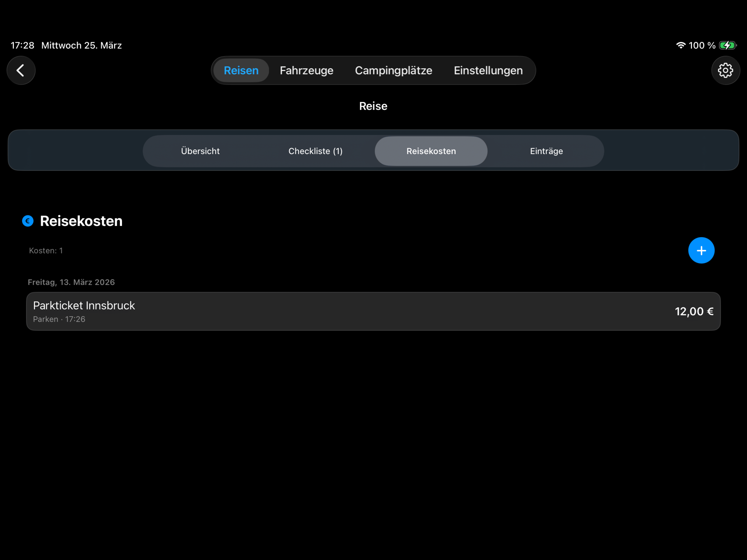Viewport: 747px width, 560px height.
Task: Open the Parkticket Innsbruck cost entry
Action: pyautogui.click(x=373, y=311)
